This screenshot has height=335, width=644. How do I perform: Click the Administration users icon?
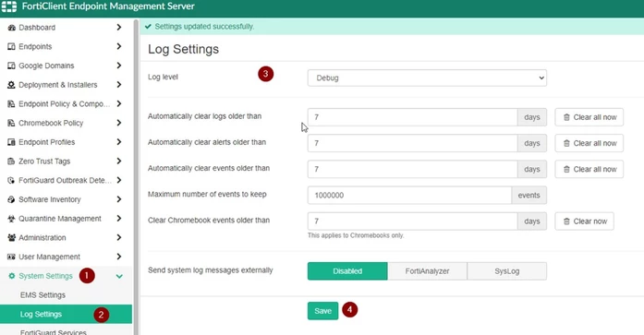pos(11,237)
